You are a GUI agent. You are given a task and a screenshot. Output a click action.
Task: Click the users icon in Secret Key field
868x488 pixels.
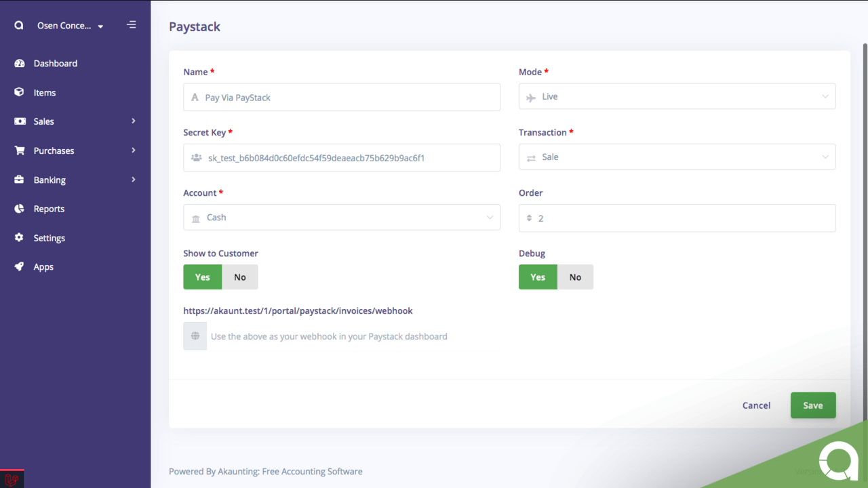point(196,158)
